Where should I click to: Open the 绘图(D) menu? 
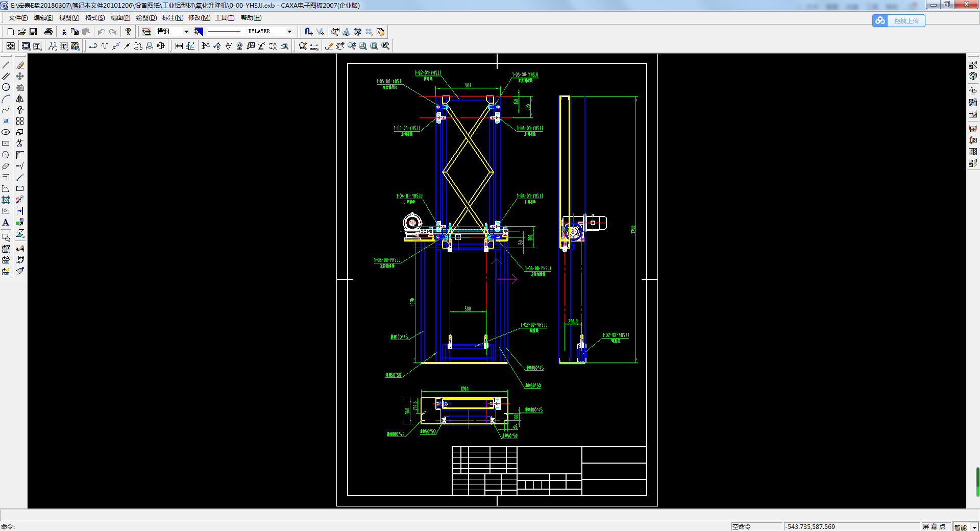click(146, 18)
